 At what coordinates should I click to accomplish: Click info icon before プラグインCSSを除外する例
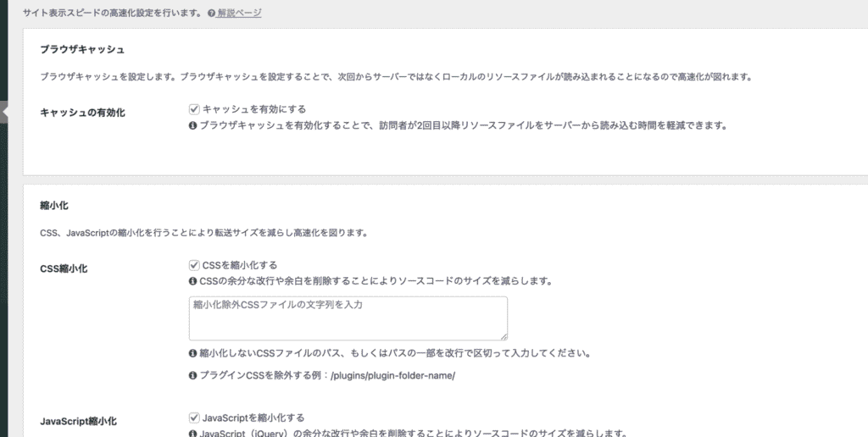[x=192, y=376]
